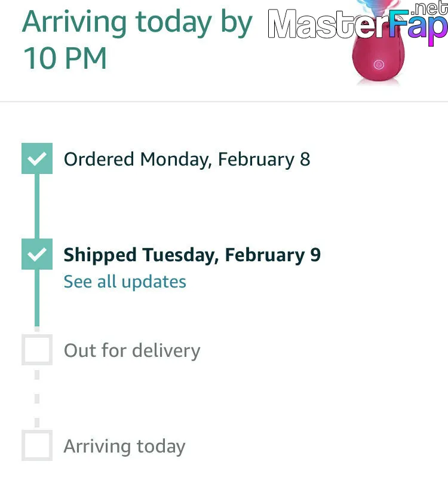448x489 pixels.
Task: Click the word 'Shipped' in bold text
Action: pyautogui.click(x=100, y=255)
